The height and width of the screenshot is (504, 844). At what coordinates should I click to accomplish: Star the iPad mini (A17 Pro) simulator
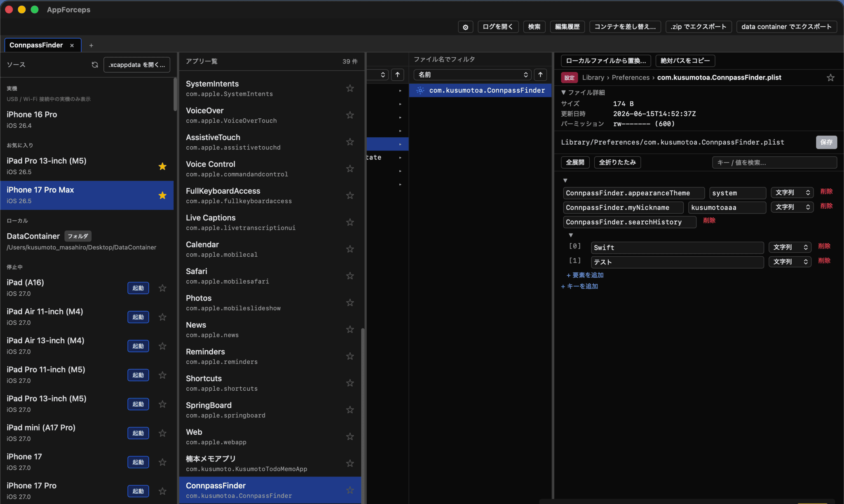162,433
